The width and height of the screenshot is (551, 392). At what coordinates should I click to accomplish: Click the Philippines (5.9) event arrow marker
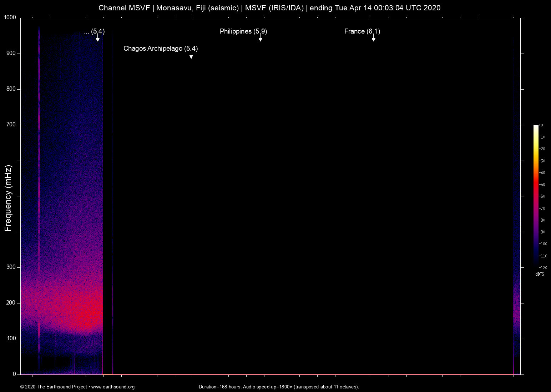point(261,39)
